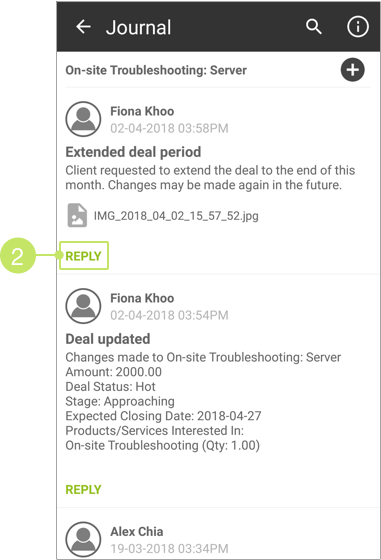Open the Extended deal period entry title
The height and width of the screenshot is (560, 381).
click(x=133, y=152)
